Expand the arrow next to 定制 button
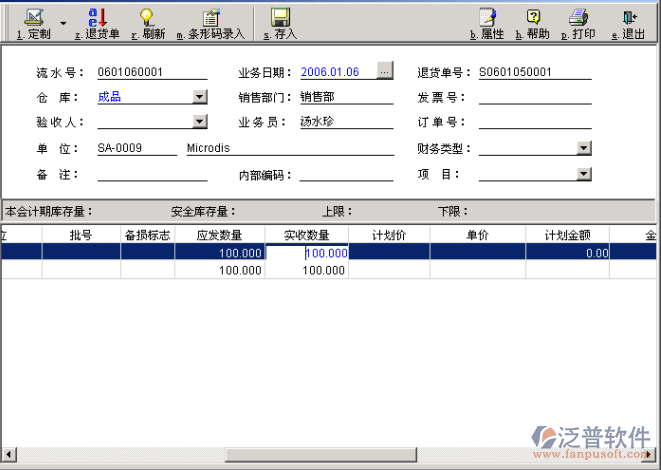The width and height of the screenshot is (661, 470). pos(63,22)
